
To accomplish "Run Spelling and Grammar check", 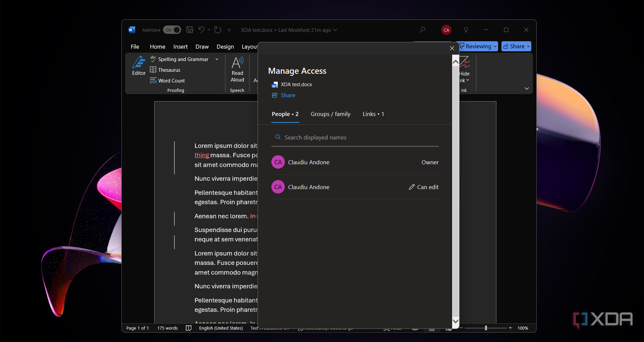I will [x=179, y=59].
